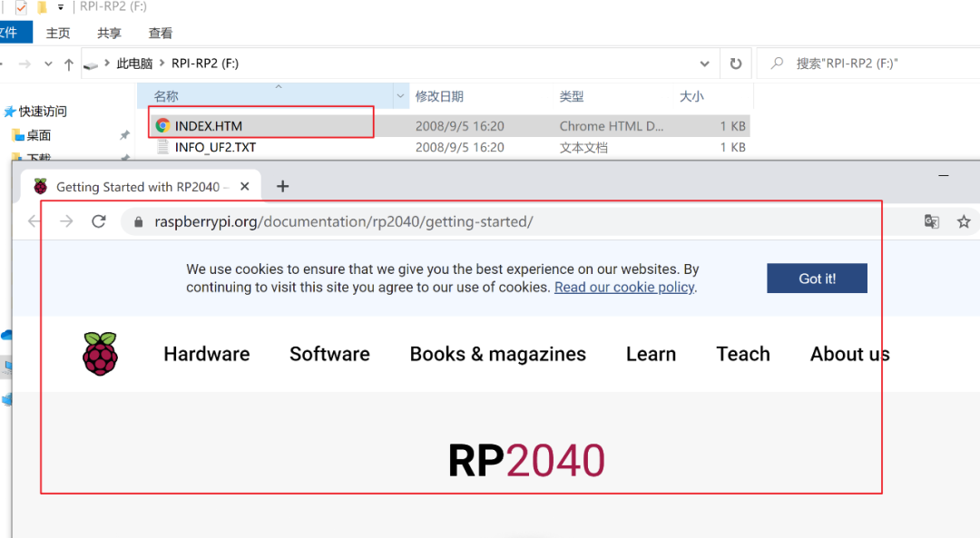View site security lock information
The width and height of the screenshot is (980, 538).
pyautogui.click(x=139, y=222)
